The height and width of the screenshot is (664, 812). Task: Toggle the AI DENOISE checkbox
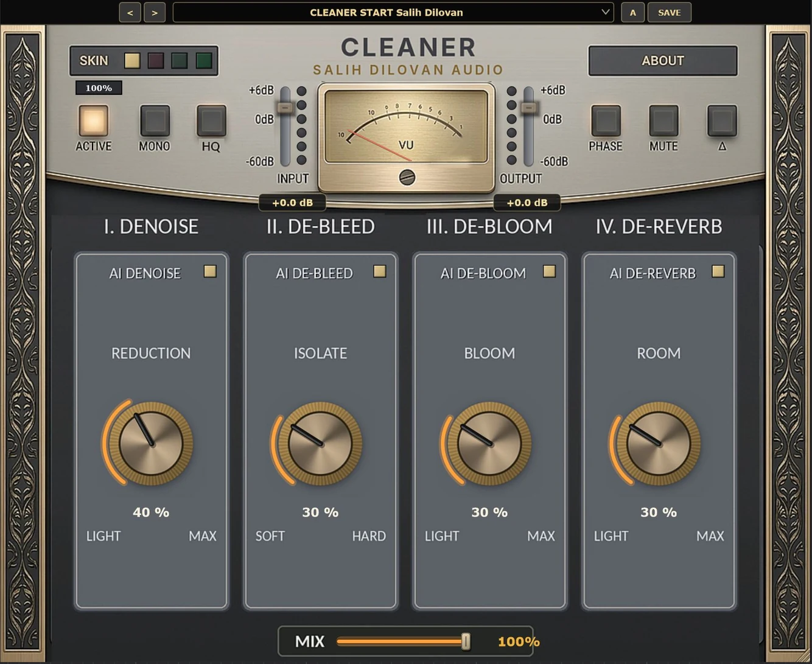pos(210,271)
